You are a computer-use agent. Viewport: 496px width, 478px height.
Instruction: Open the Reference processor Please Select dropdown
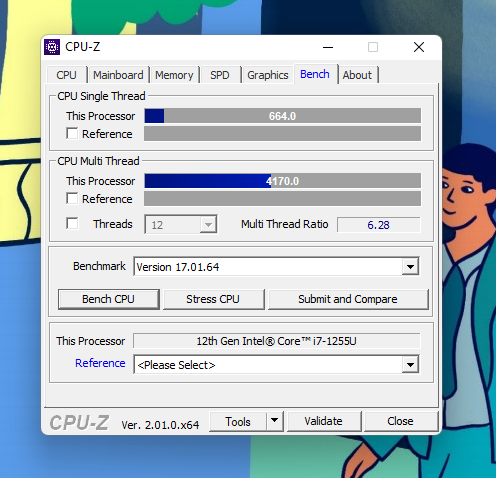pos(410,365)
